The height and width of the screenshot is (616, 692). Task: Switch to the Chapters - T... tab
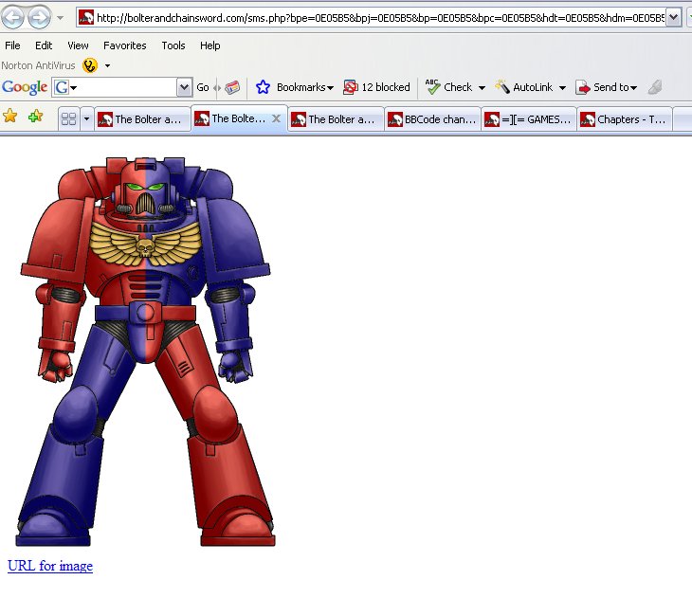pos(625,119)
